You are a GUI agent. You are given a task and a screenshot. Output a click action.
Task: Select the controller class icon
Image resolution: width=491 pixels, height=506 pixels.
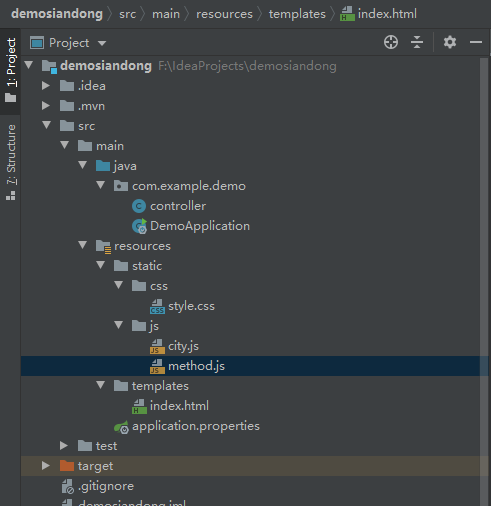point(139,206)
